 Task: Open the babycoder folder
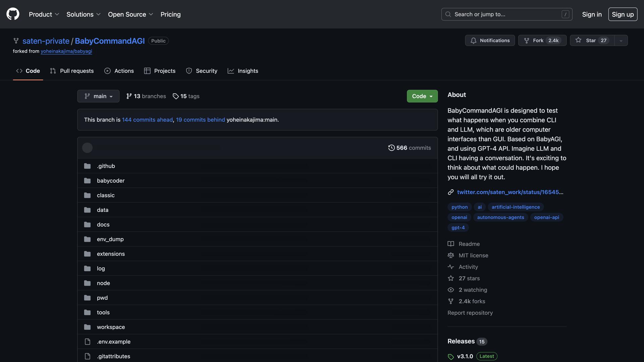(x=111, y=181)
